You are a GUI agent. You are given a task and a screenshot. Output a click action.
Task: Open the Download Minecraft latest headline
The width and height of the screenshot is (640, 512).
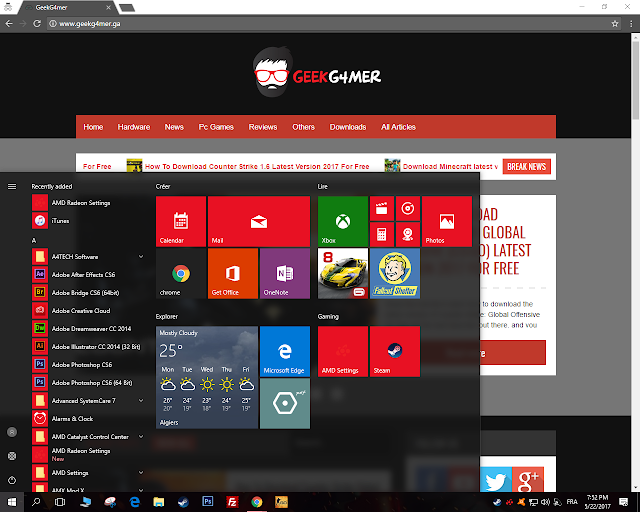coord(450,167)
